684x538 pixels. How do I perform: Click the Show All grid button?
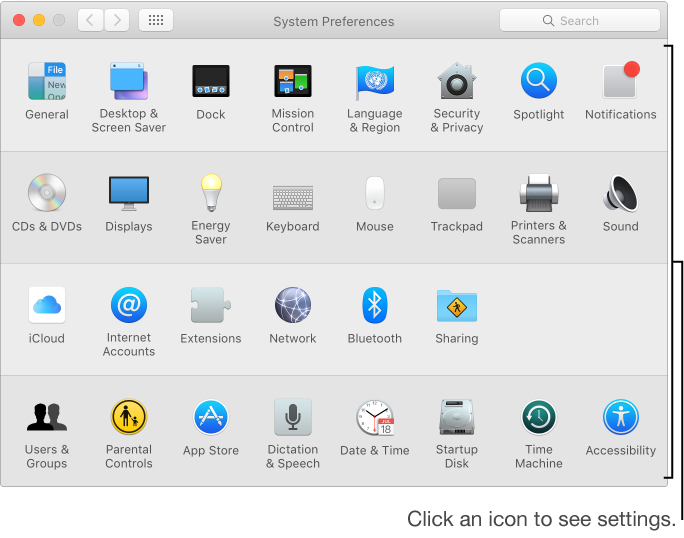pos(156,20)
